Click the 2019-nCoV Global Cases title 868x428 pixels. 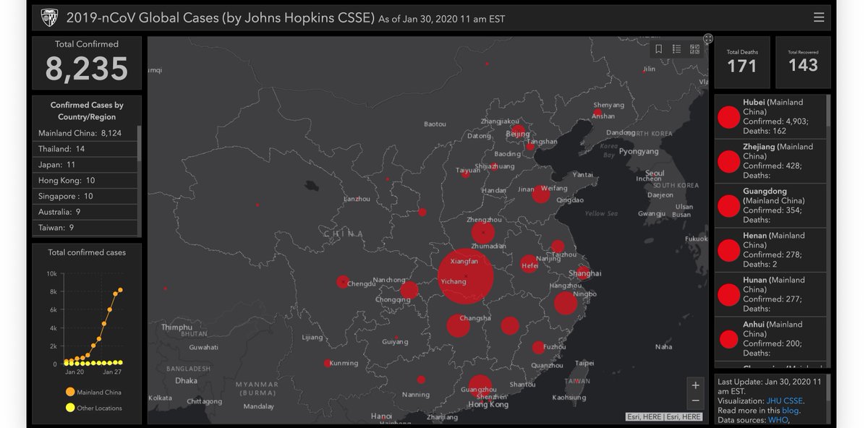pos(220,17)
